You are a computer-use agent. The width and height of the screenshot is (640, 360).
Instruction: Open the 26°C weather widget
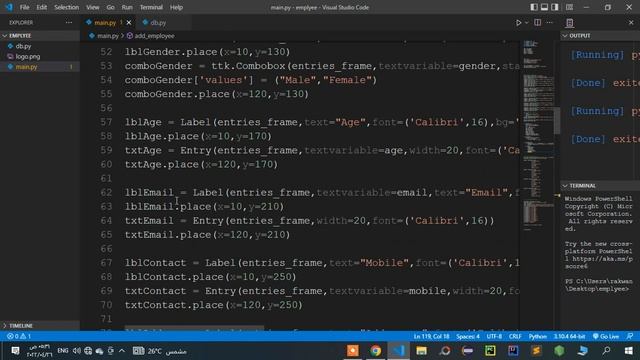160,351
